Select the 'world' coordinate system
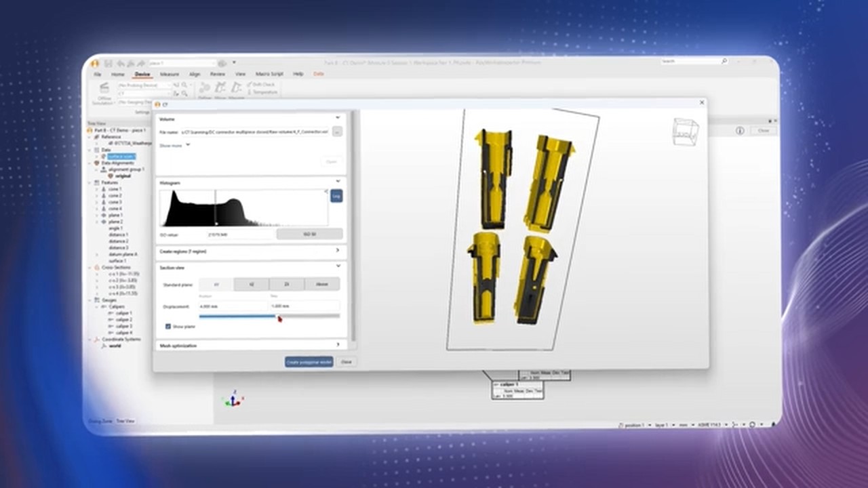Screen dimensions: 868x488 coord(115,346)
